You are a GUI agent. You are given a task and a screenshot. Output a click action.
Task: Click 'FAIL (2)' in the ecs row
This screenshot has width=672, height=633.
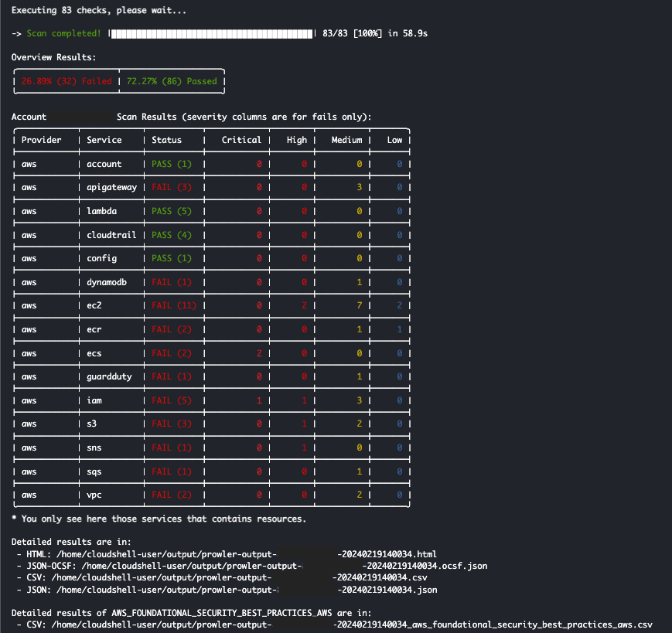[x=172, y=353]
